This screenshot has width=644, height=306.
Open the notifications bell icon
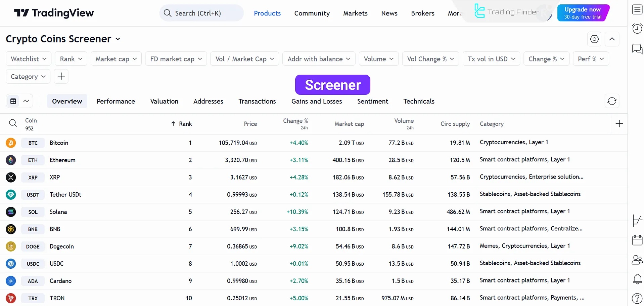[637, 279]
